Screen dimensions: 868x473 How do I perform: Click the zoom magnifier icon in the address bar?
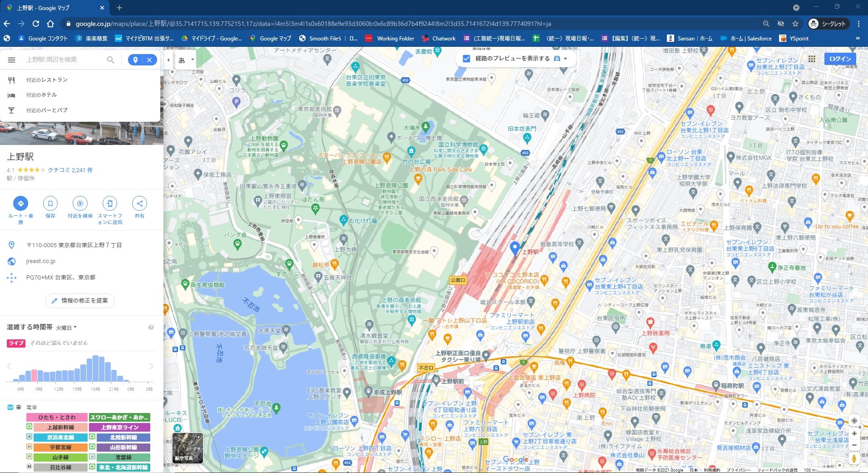[766, 24]
